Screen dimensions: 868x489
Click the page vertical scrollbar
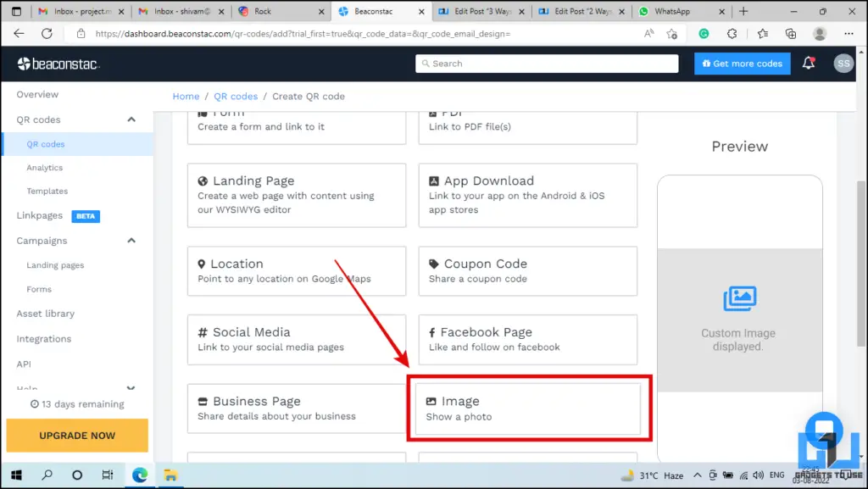coord(861,264)
